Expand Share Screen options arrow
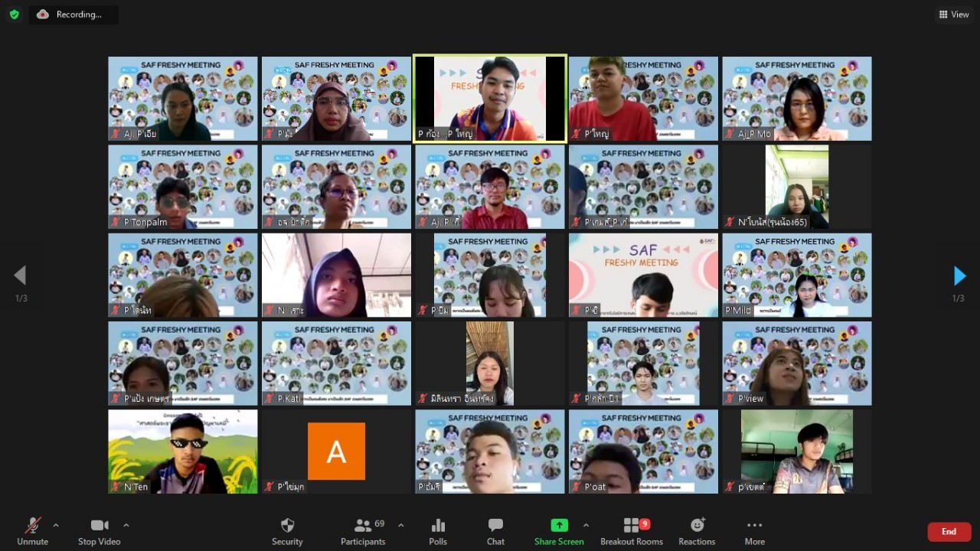This screenshot has height=551, width=980. click(x=586, y=525)
